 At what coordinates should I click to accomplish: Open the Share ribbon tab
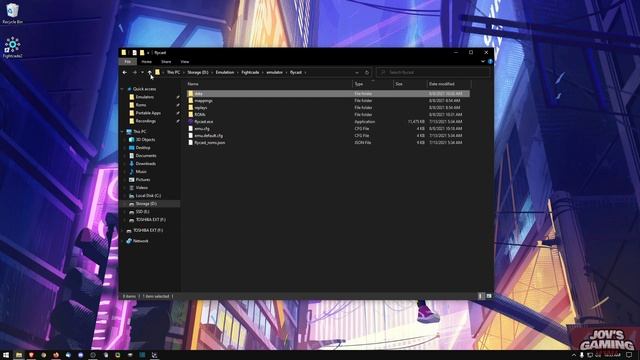click(166, 62)
